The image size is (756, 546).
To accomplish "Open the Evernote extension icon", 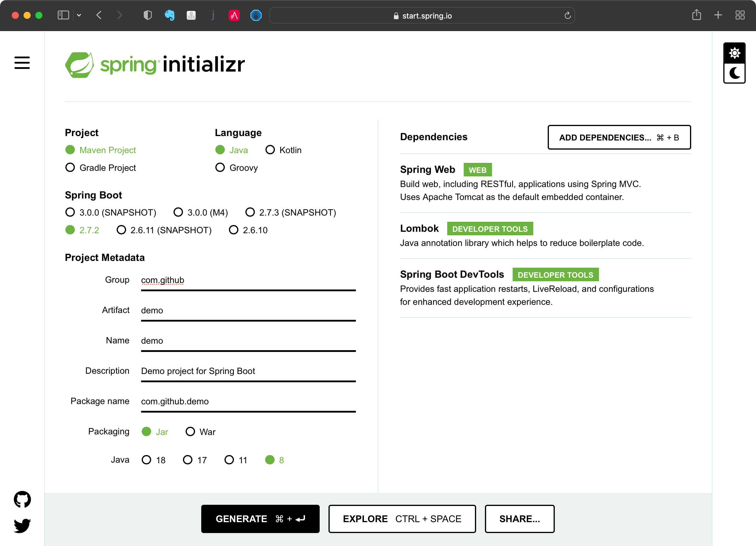I will click(169, 15).
